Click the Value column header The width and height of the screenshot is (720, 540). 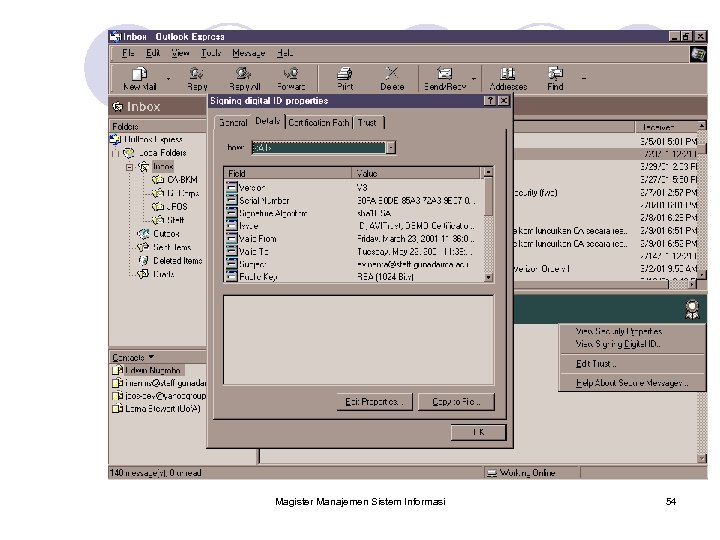click(x=417, y=173)
